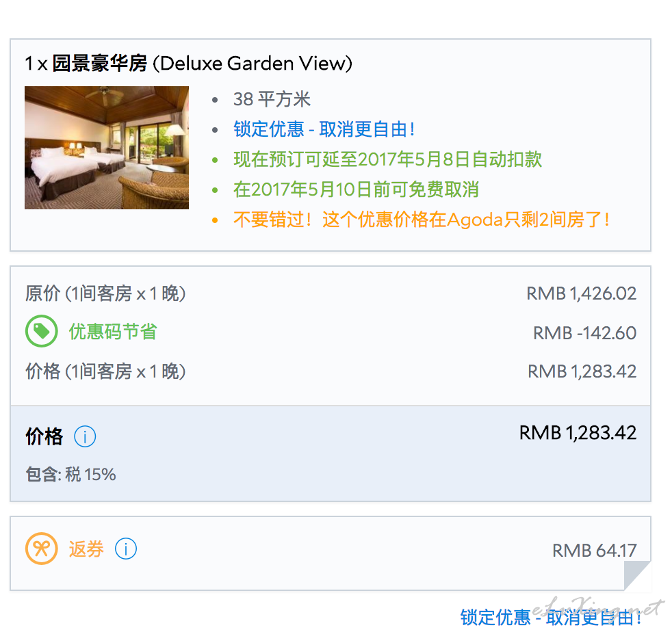Viewport: 672px width, 632px height.
Task: Click the original price RMB 1,426.02
Action: [581, 294]
